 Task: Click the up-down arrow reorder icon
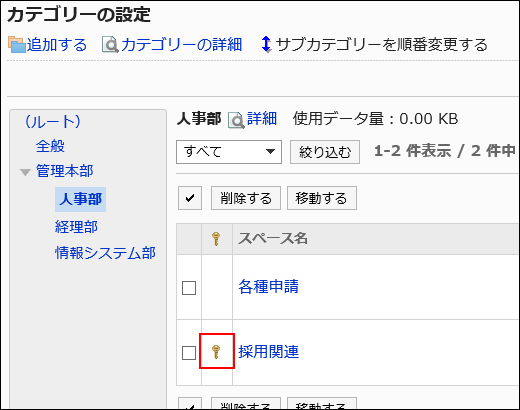(266, 44)
